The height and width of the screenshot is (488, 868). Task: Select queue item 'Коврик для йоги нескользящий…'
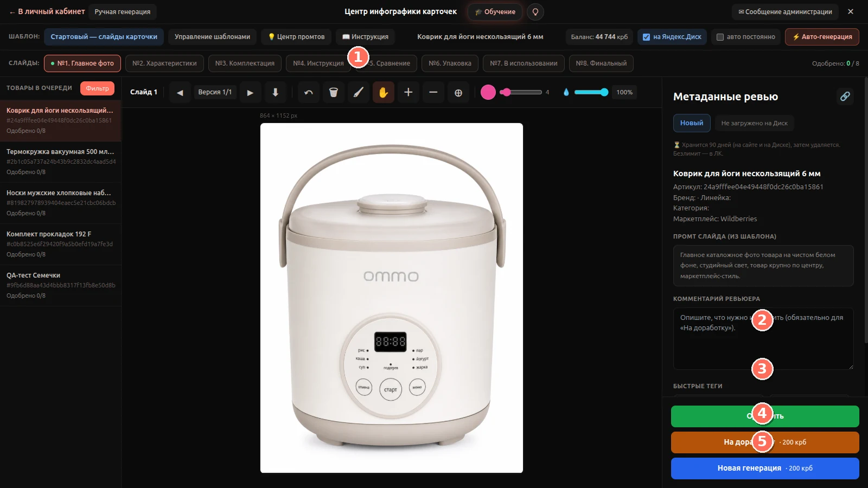[x=61, y=120]
